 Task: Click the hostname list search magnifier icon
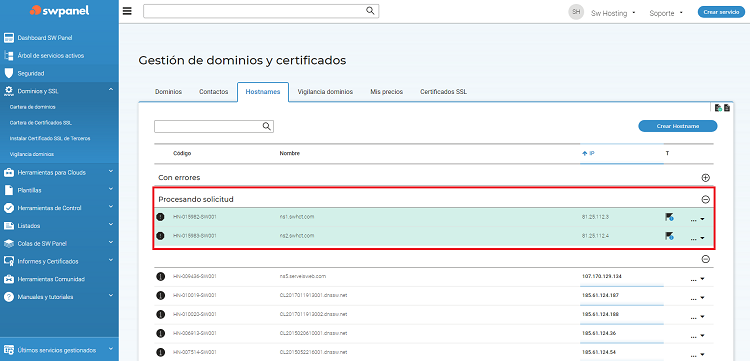267,126
